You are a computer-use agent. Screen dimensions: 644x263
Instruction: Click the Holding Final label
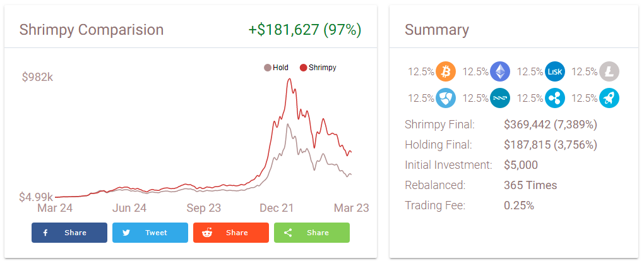(x=439, y=145)
